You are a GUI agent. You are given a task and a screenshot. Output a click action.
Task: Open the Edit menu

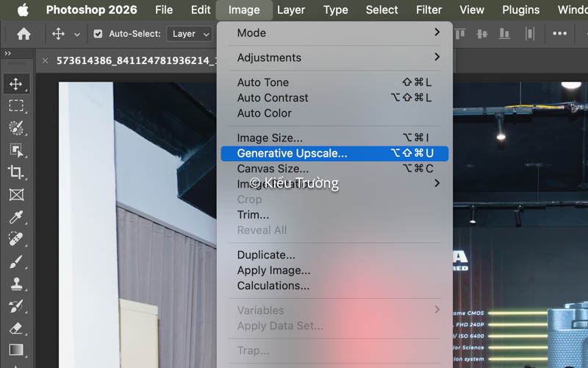201,10
